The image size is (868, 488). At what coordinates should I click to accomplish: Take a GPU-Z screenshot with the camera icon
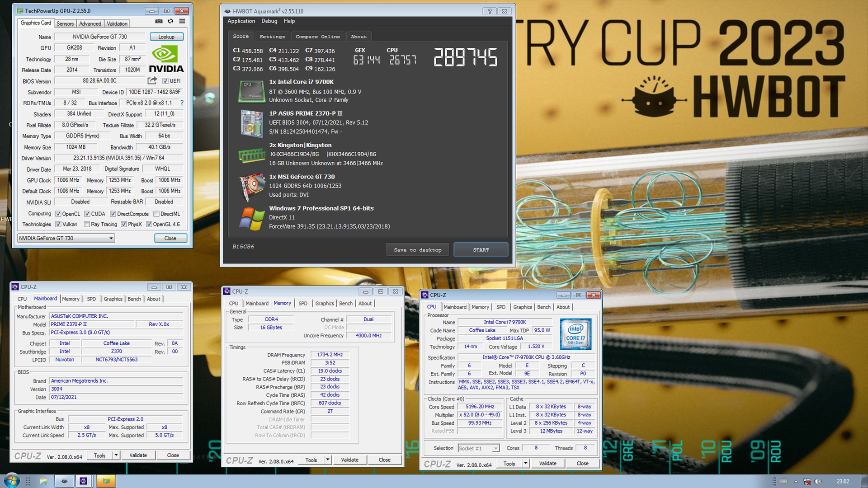pos(159,21)
